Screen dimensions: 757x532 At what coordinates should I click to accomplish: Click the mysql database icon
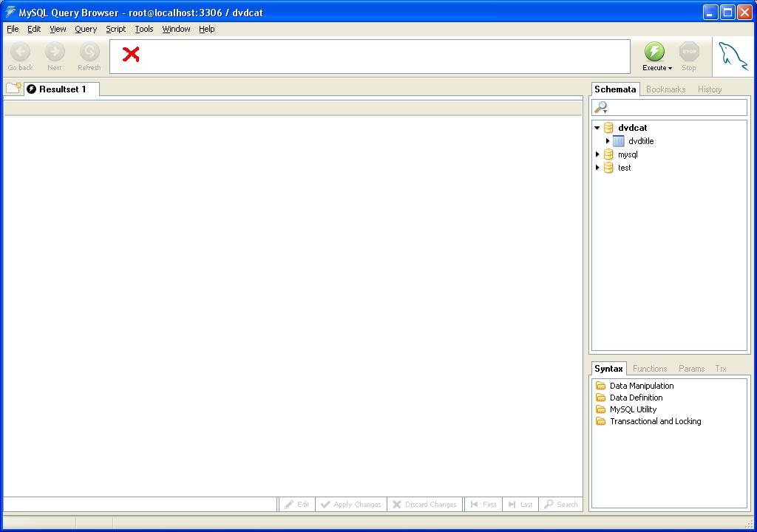coord(609,154)
